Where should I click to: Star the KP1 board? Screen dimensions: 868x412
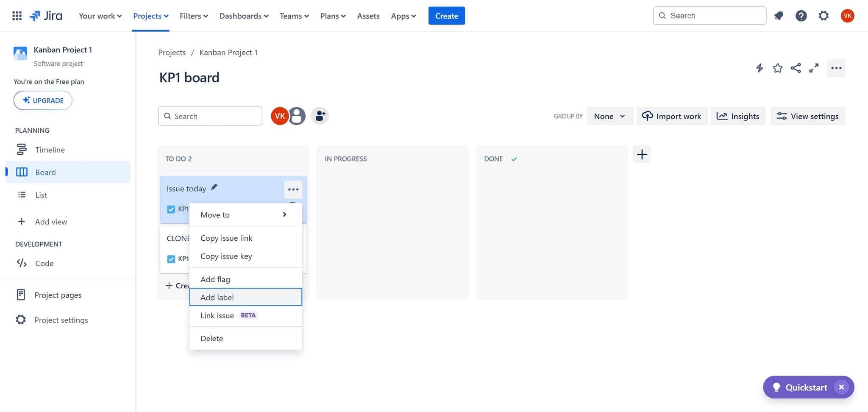pos(777,68)
